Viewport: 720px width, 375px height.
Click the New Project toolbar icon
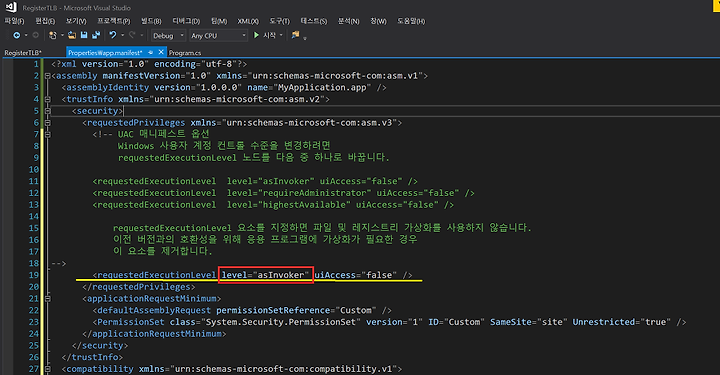tap(53, 35)
